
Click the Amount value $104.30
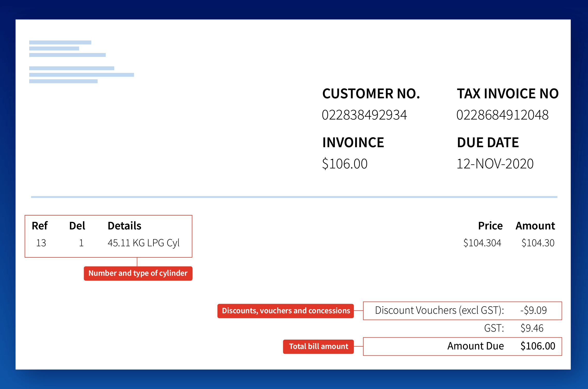click(x=538, y=243)
